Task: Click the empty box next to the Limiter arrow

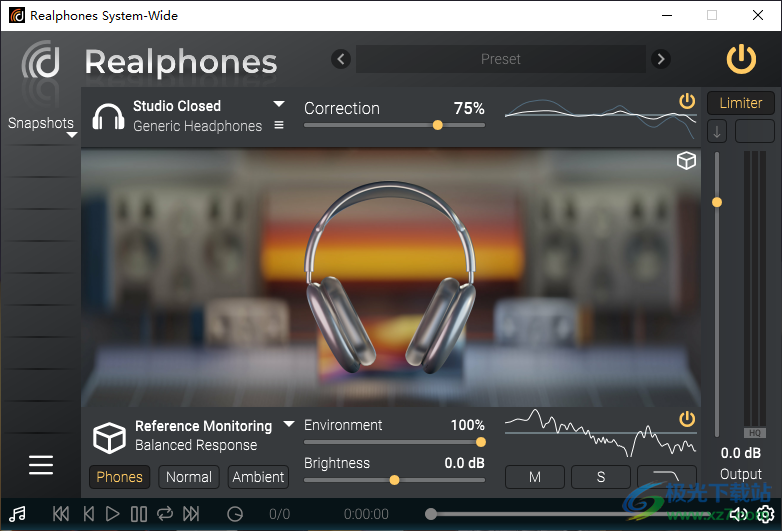Action: point(755,132)
